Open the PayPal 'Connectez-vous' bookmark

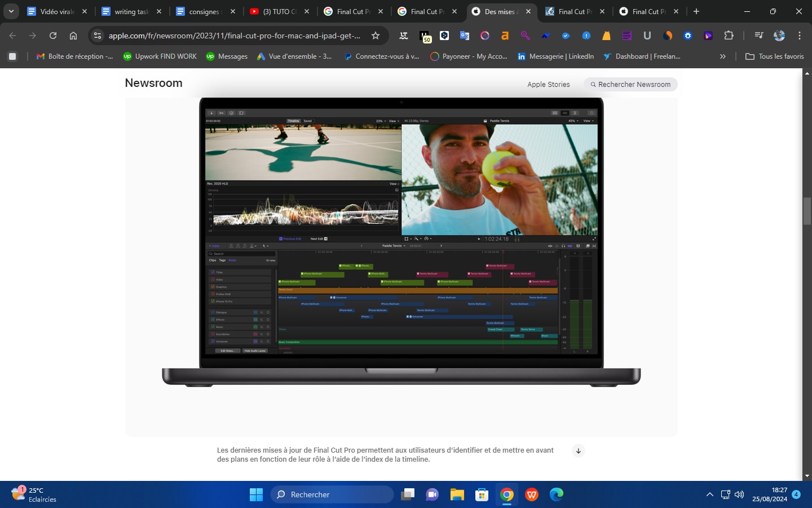(382, 56)
